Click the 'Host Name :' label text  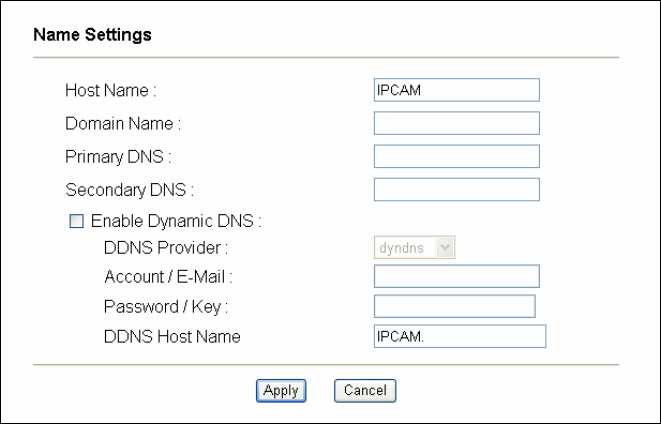[x=111, y=91]
